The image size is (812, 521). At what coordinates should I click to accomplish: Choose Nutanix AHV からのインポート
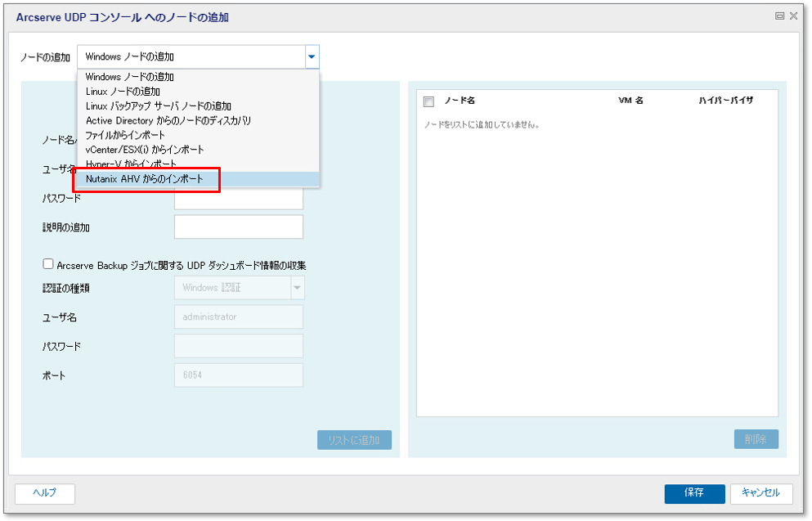point(199,178)
